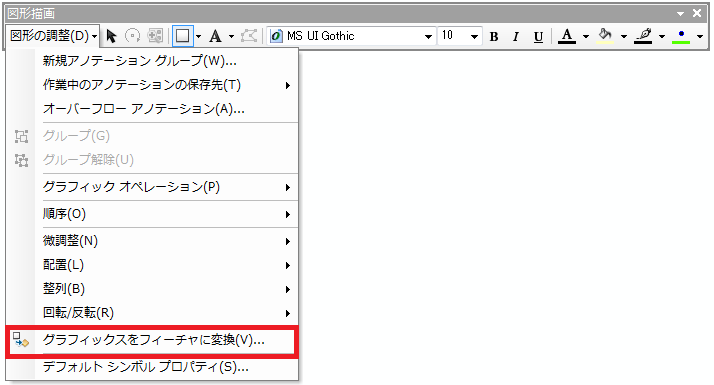This screenshot has width=714, height=385.
Task: Toggle Bold formatting
Action: [494, 36]
